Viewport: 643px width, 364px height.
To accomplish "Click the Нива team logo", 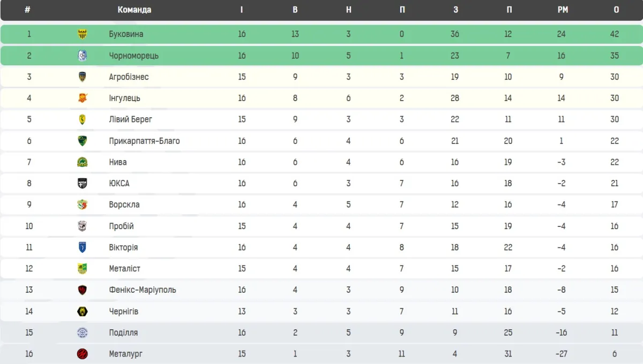I will pos(83,162).
